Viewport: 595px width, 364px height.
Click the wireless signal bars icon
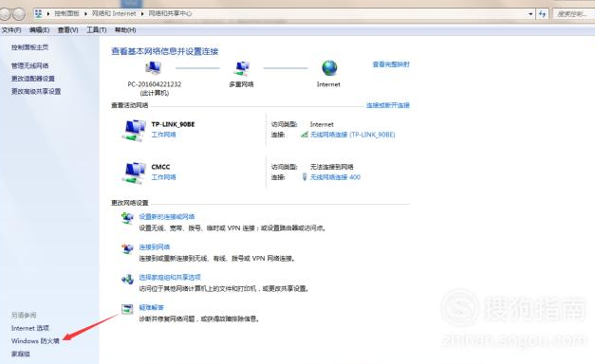pos(304,135)
